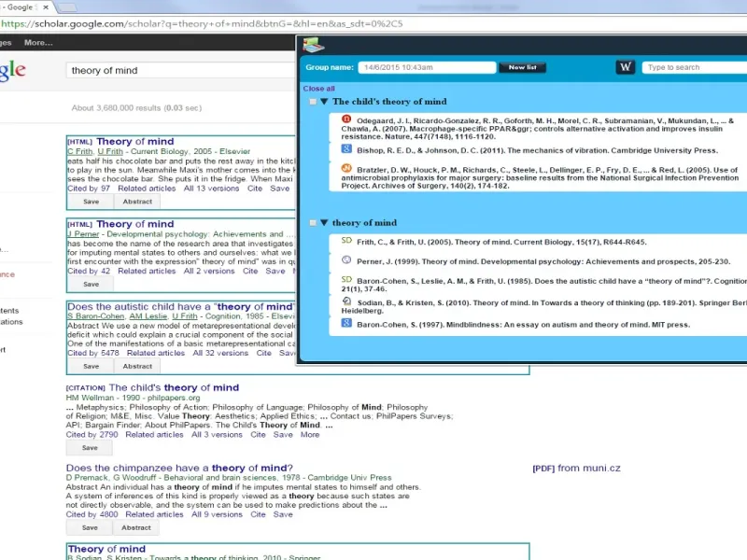Click the extension logo icon in the panel header
The width and height of the screenshot is (747, 560).
[314, 45]
